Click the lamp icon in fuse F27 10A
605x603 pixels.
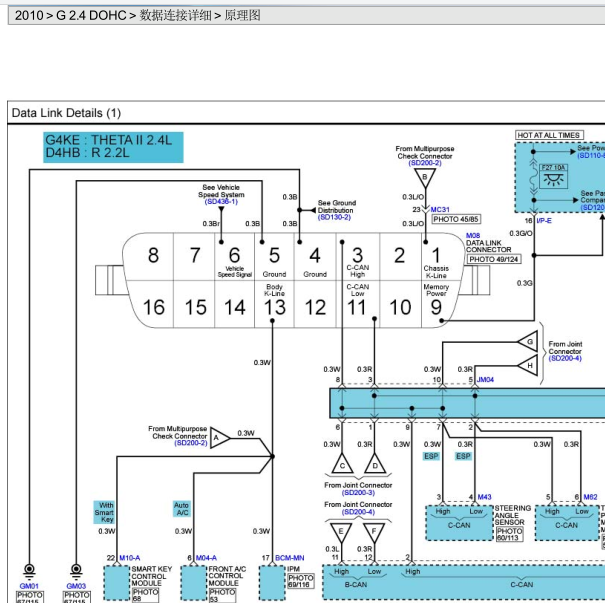coord(553,180)
